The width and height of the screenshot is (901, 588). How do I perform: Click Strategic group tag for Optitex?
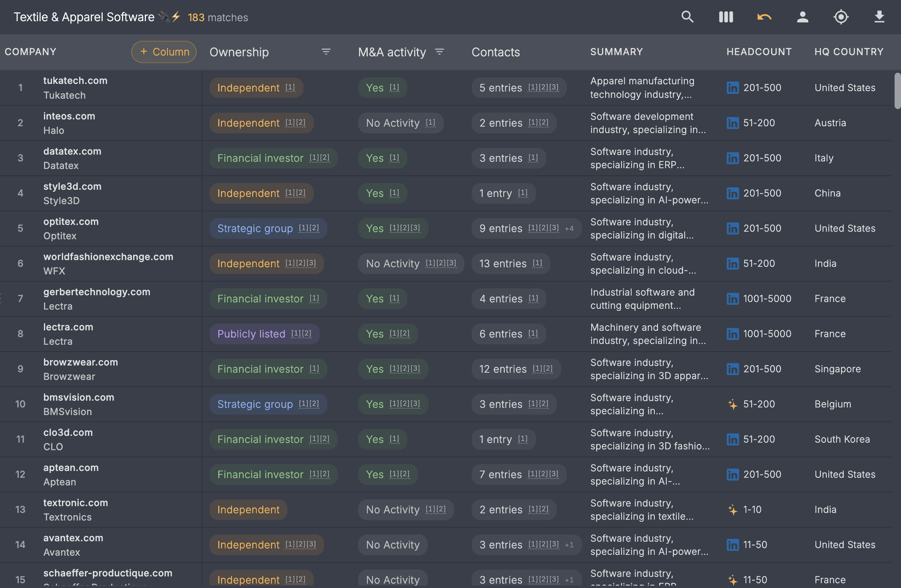pos(268,228)
